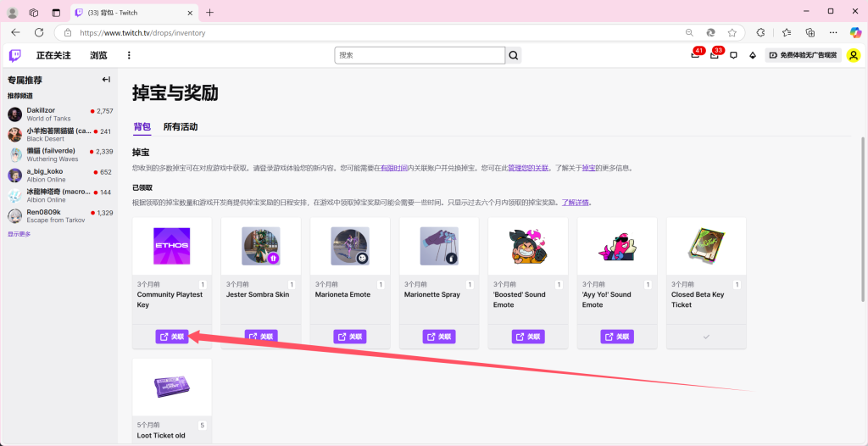Image resolution: width=868 pixels, height=446 pixels.
Task: Open the whispers chat bubble icon
Action: click(733, 55)
